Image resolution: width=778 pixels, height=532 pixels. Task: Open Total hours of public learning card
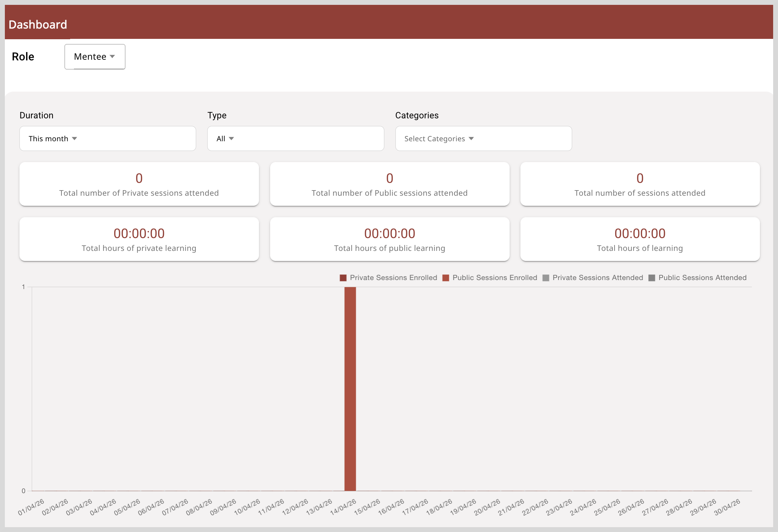390,239
